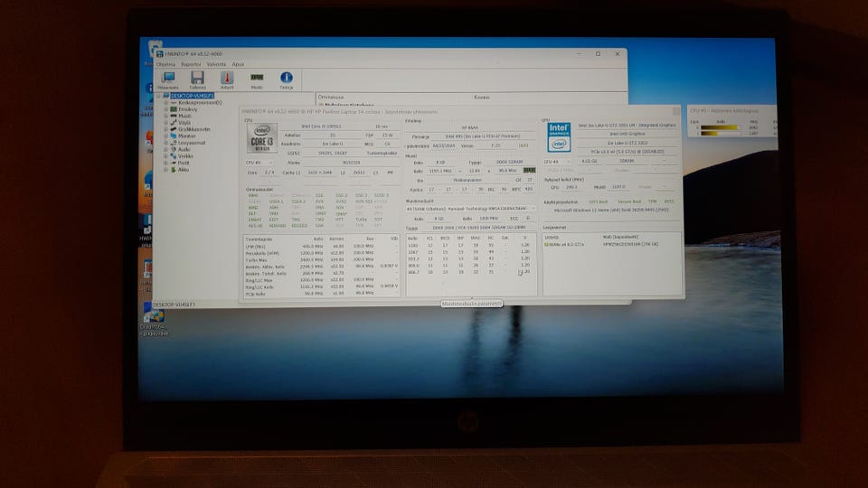
Task: Select the Grafiikkasovitin tree item
Action: 194,129
